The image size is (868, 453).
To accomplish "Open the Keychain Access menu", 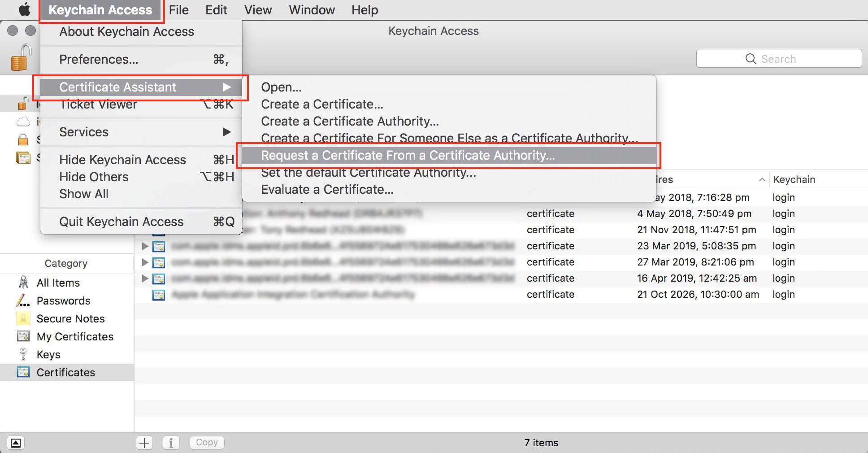I will pyautogui.click(x=100, y=10).
